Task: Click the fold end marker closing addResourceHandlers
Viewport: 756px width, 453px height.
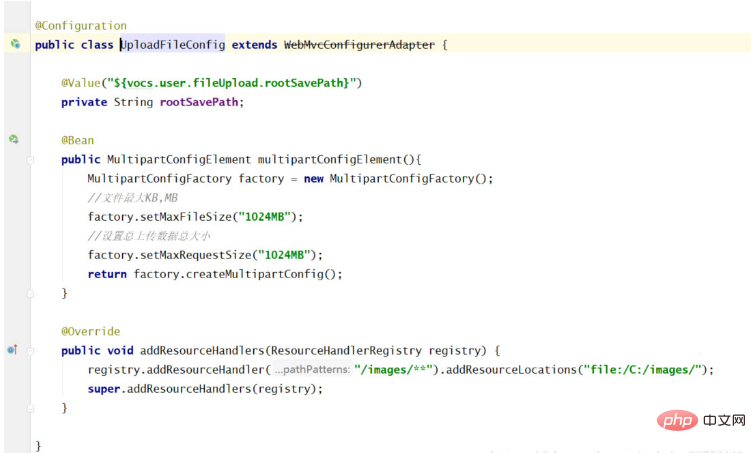Action: click(30, 408)
